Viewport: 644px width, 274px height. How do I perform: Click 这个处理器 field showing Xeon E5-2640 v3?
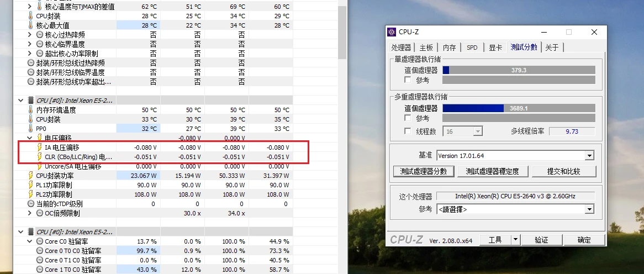coord(515,196)
